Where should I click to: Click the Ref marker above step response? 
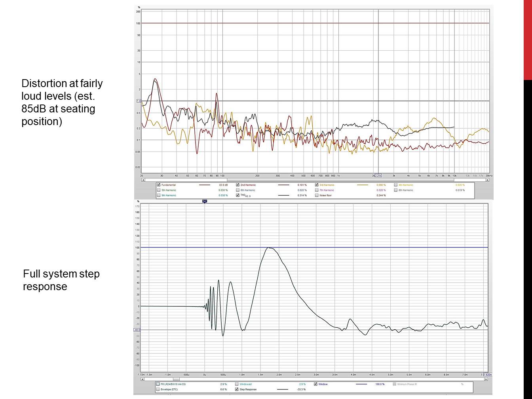pos(205,201)
